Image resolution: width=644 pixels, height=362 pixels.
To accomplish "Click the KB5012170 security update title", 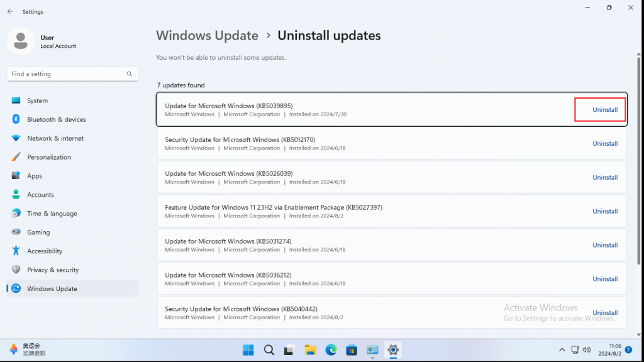I will point(240,140).
